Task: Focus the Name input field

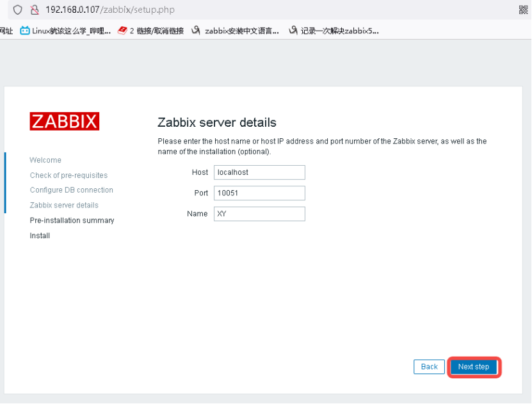Action: pyautogui.click(x=259, y=214)
